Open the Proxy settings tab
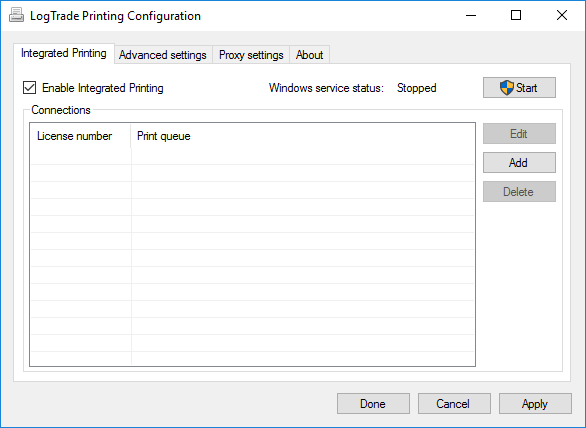The width and height of the screenshot is (586, 428). click(251, 55)
